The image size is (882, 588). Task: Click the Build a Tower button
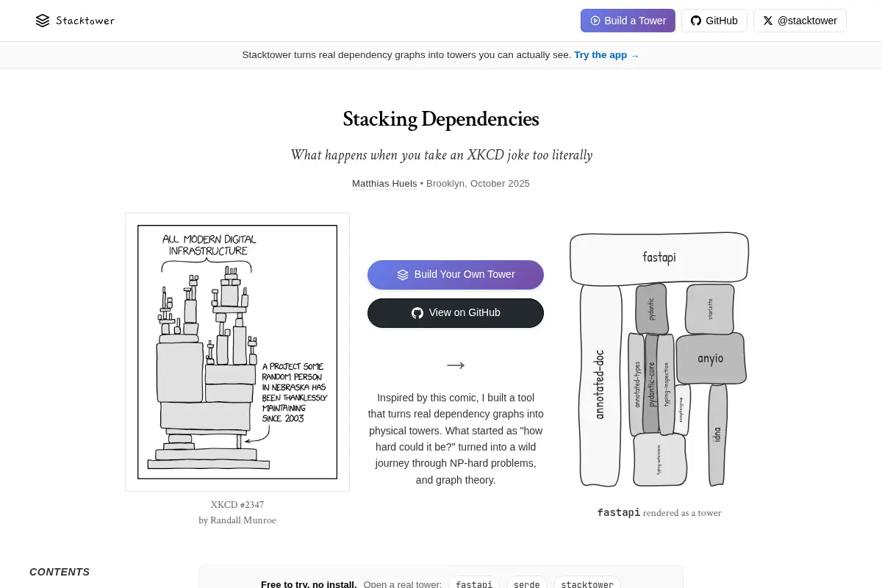(x=628, y=21)
